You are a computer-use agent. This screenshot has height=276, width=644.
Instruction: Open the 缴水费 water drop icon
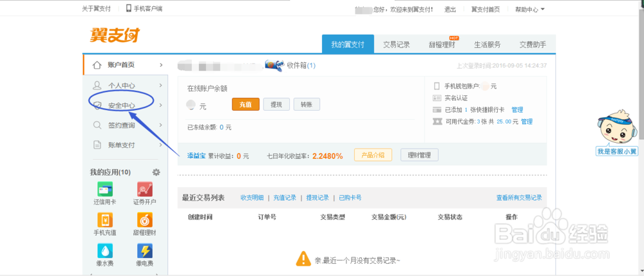[x=105, y=250]
